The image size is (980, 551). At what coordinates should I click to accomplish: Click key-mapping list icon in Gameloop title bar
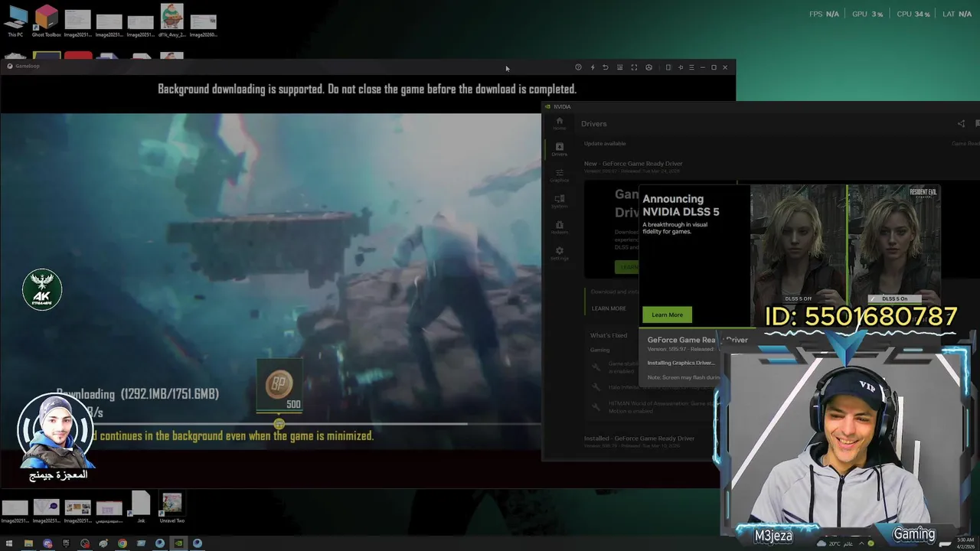point(620,67)
